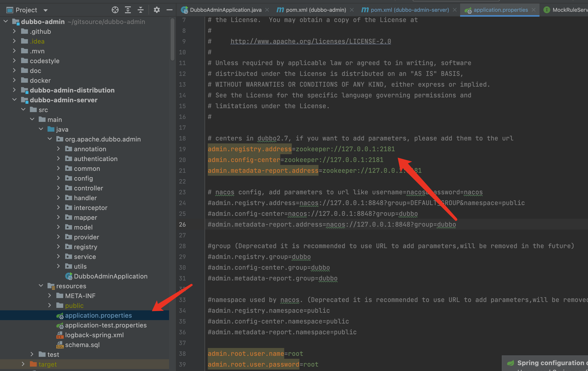Click the Spring leaf icon in notification
This screenshot has height=371, width=588.
[511, 363]
